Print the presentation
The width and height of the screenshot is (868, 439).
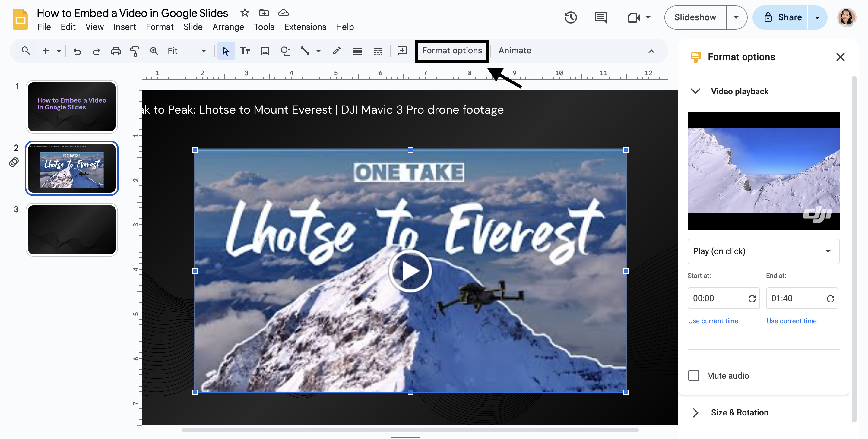[116, 51]
